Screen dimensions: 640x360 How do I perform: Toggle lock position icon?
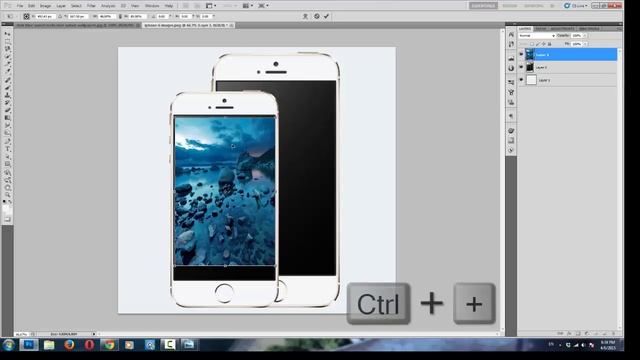(x=543, y=44)
